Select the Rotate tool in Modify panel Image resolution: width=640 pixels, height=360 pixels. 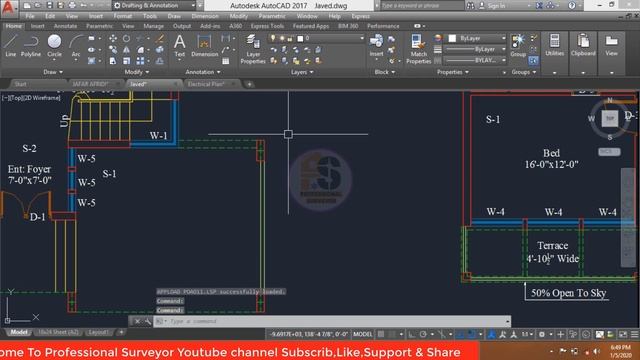click(127, 38)
